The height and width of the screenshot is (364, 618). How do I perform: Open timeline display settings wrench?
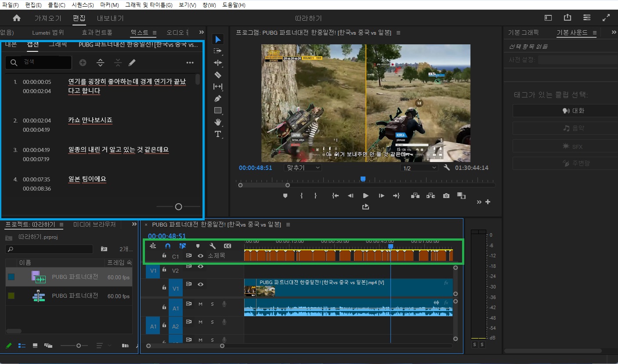(x=213, y=246)
